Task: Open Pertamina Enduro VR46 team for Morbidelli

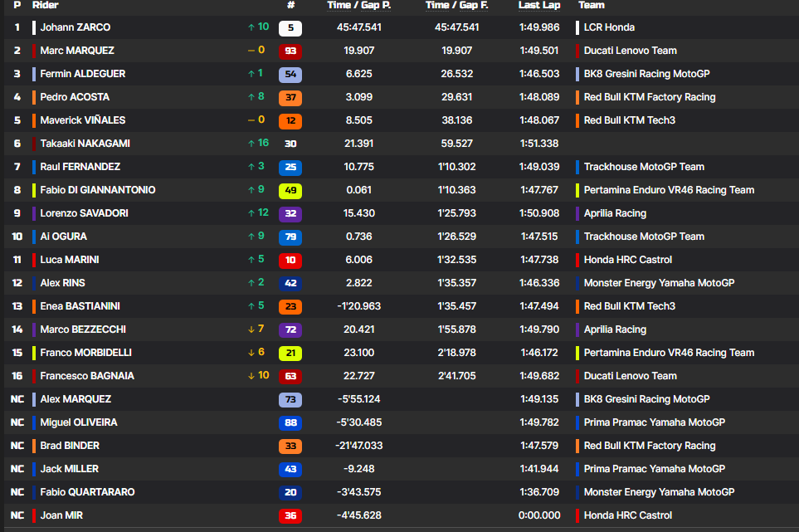Action: pos(669,353)
